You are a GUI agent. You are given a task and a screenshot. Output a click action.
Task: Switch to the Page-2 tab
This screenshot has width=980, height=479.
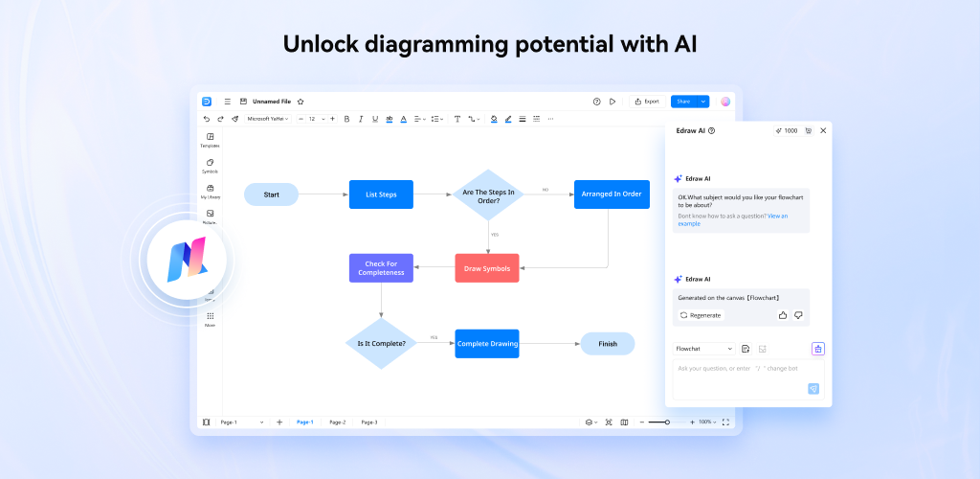tap(338, 422)
